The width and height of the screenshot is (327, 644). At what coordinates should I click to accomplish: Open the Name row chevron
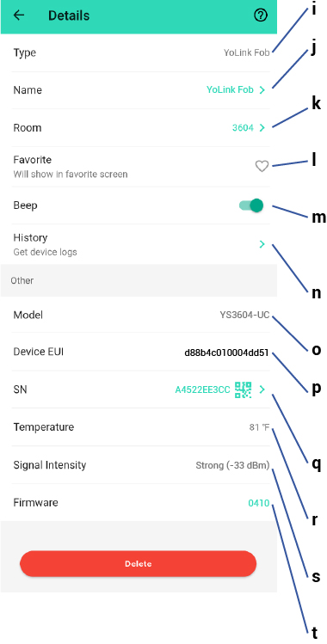tap(262, 90)
